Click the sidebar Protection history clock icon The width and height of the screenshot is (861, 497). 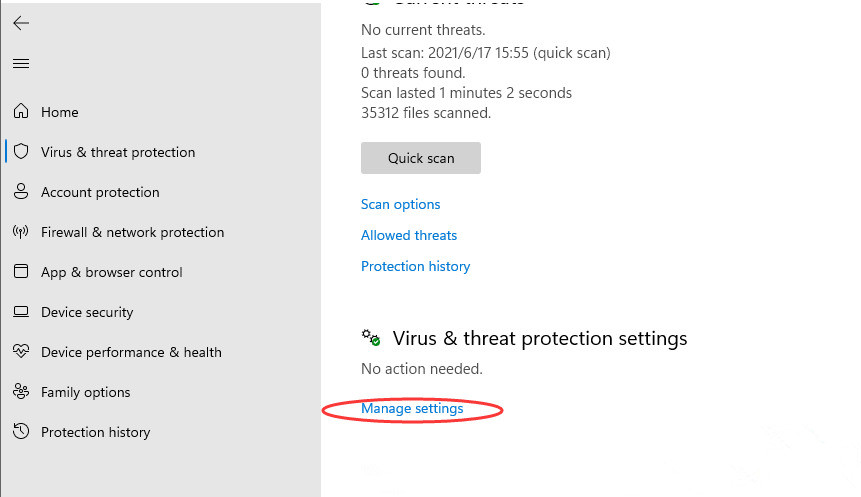point(21,432)
